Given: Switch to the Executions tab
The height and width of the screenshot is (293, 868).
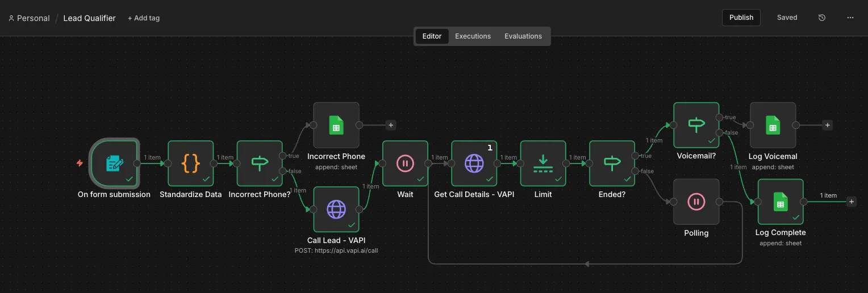Looking at the screenshot, I should [x=473, y=36].
